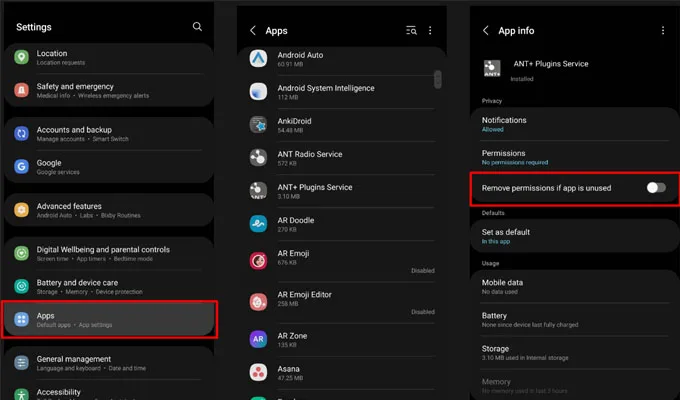This screenshot has height=400, width=680.
Task: Click the App info title
Action: point(516,30)
